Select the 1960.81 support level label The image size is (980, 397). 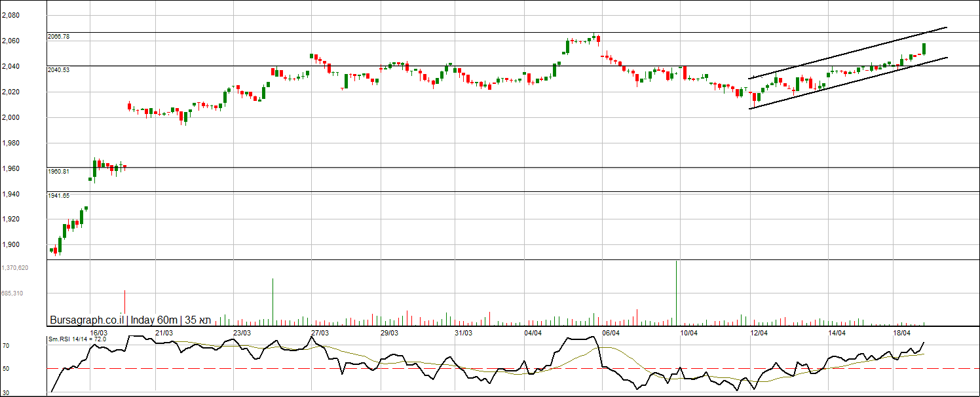58,171
